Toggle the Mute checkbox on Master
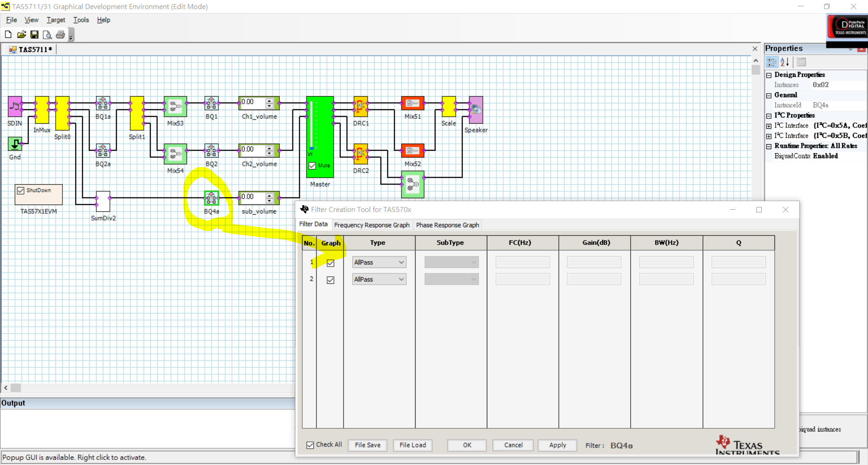Image resolution: width=868 pixels, height=465 pixels. (312, 166)
